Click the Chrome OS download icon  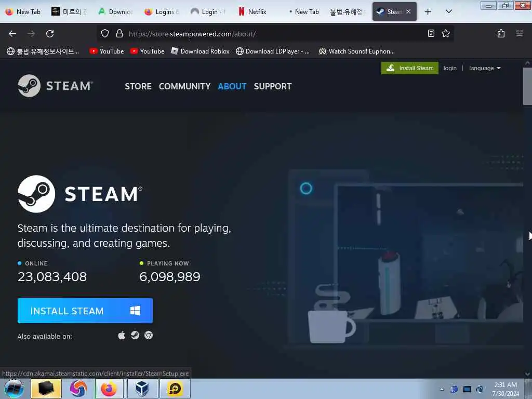(x=149, y=336)
